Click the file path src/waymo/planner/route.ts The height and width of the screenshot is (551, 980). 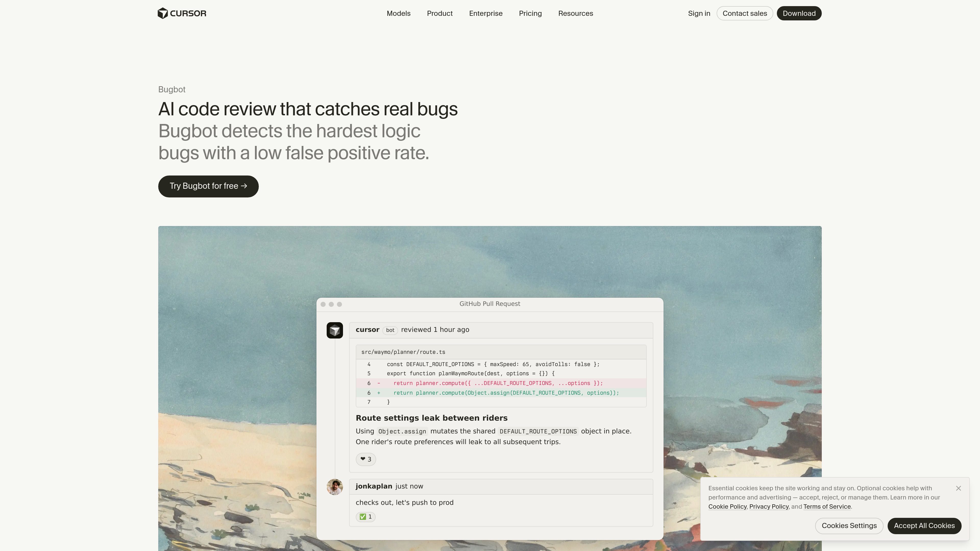pos(403,352)
